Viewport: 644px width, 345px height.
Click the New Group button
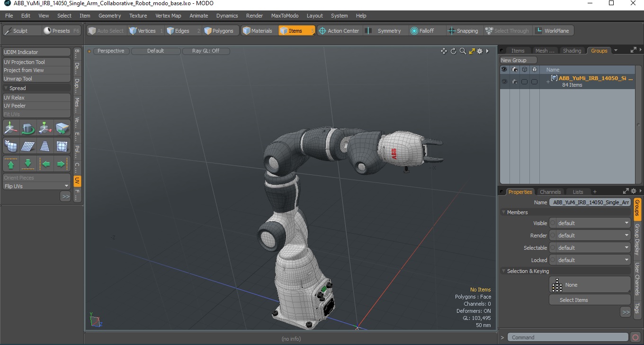pos(519,60)
